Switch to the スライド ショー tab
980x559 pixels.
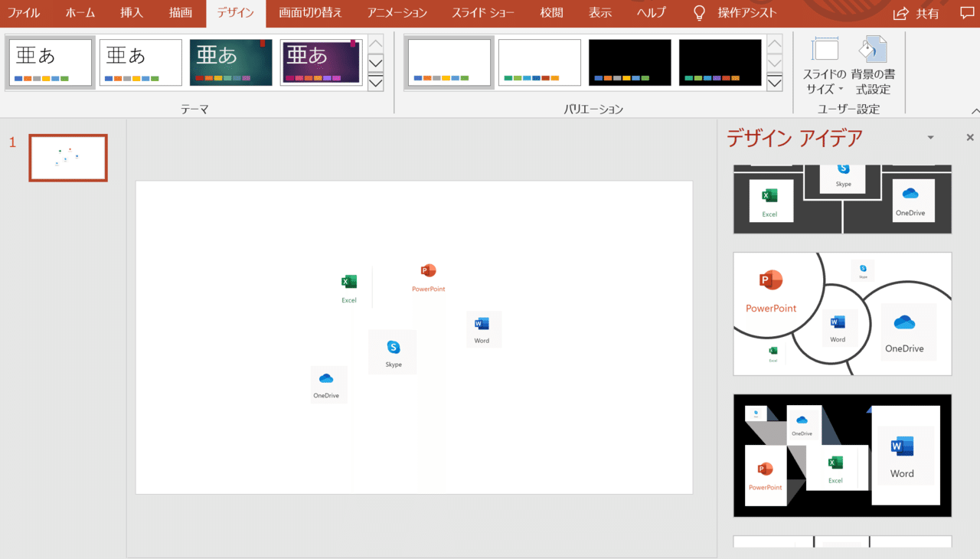[x=483, y=13]
